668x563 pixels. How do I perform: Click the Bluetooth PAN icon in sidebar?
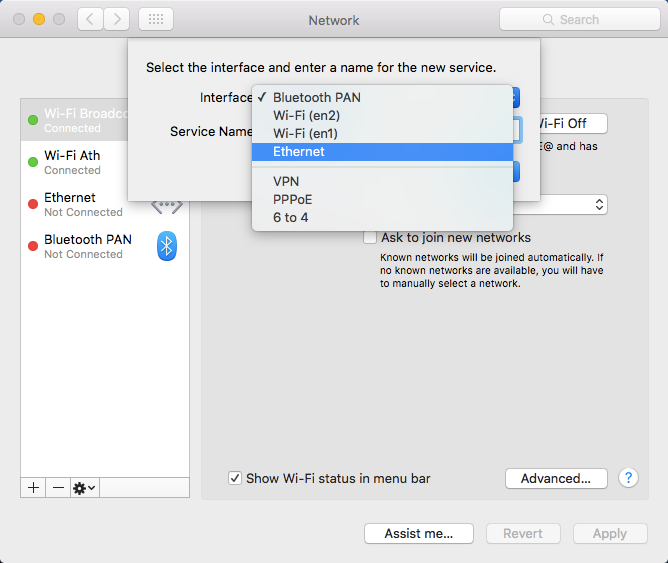[x=167, y=246]
